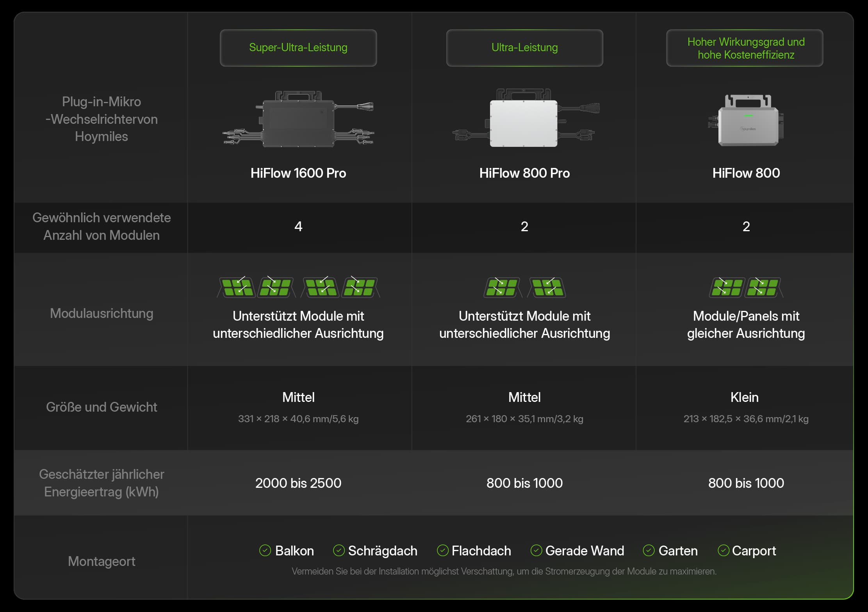Click the checkmark icon beside Schrägdach
The height and width of the screenshot is (612, 868).
tap(339, 550)
